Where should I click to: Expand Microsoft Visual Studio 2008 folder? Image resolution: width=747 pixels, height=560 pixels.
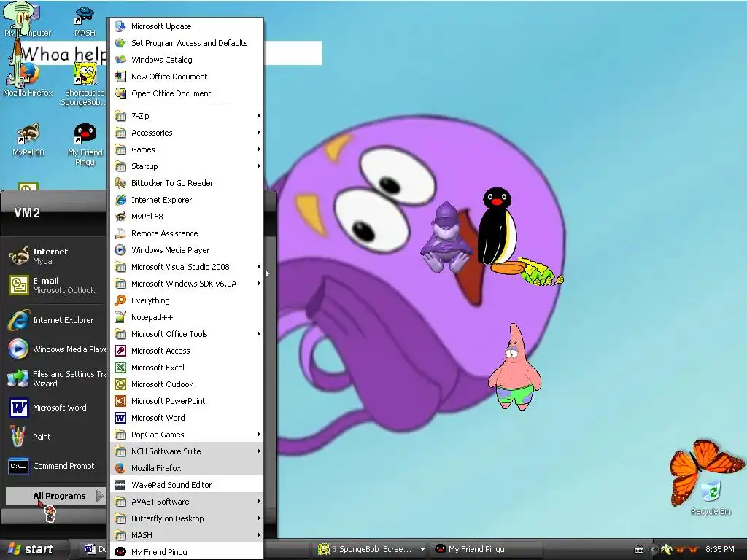187,267
